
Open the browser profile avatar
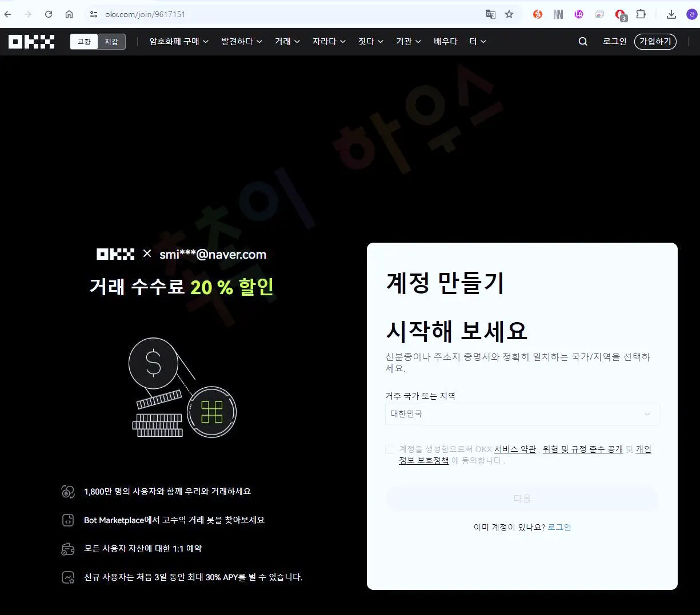pyautogui.click(x=691, y=14)
